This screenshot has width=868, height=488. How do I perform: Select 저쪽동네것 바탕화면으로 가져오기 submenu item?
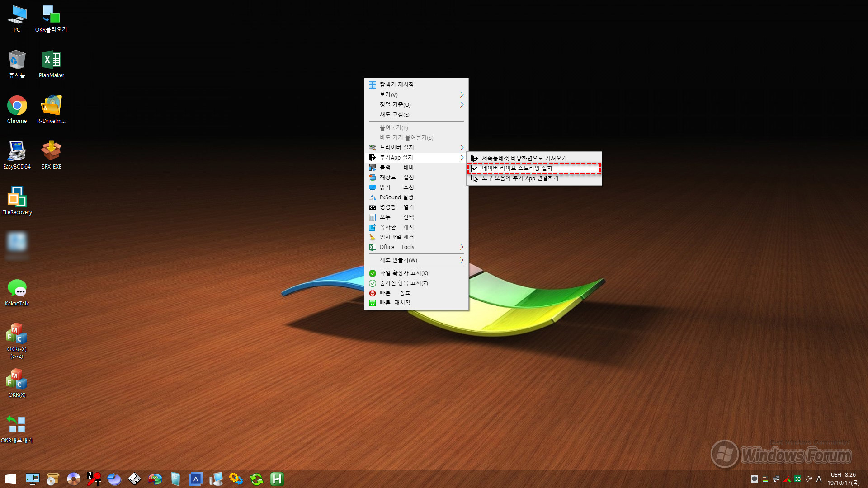point(534,158)
